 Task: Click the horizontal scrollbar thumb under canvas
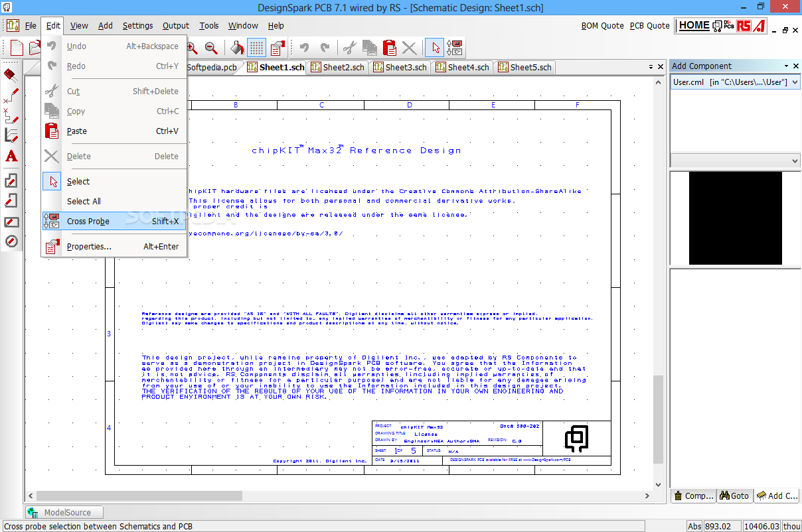coord(139,496)
